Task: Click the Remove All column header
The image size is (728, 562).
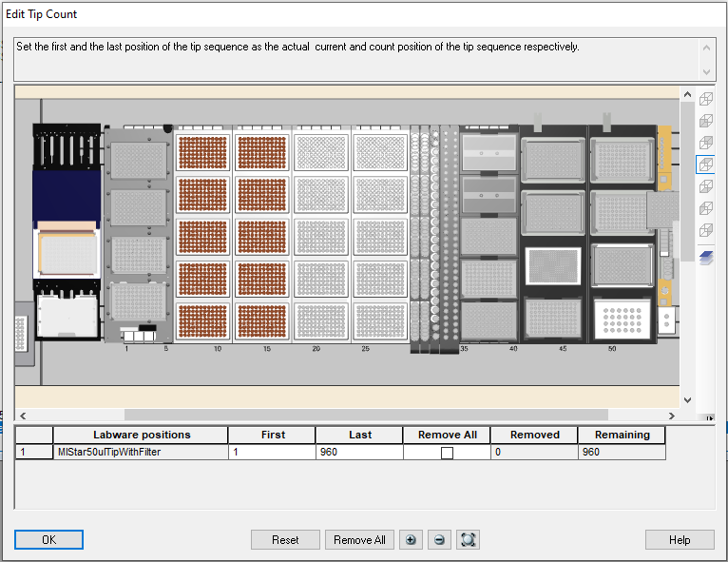Action: tap(447, 435)
